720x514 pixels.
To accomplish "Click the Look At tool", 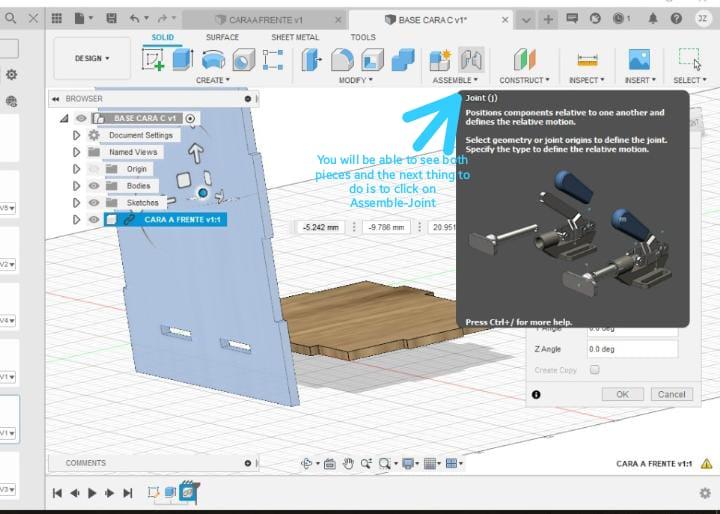I will pos(330,464).
